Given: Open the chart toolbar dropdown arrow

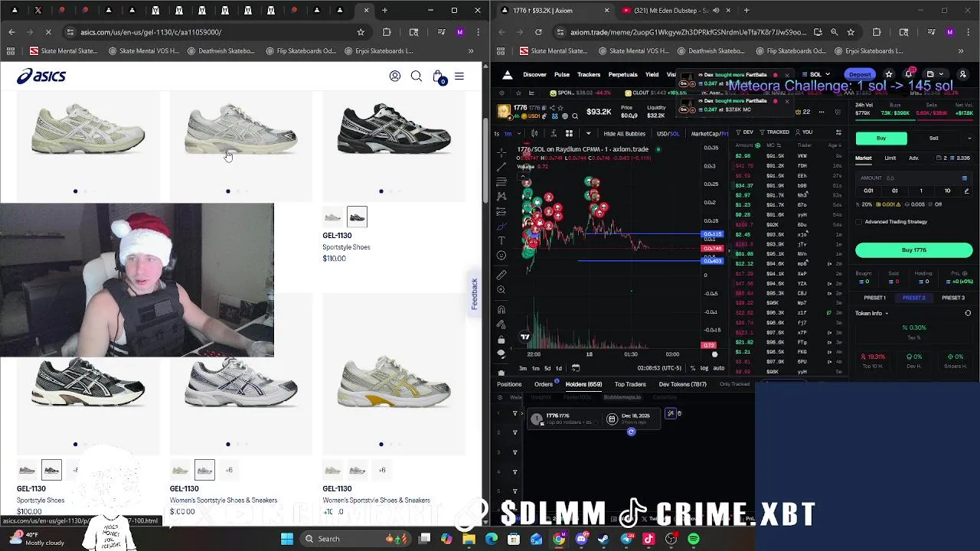Looking at the screenshot, I should point(588,133).
